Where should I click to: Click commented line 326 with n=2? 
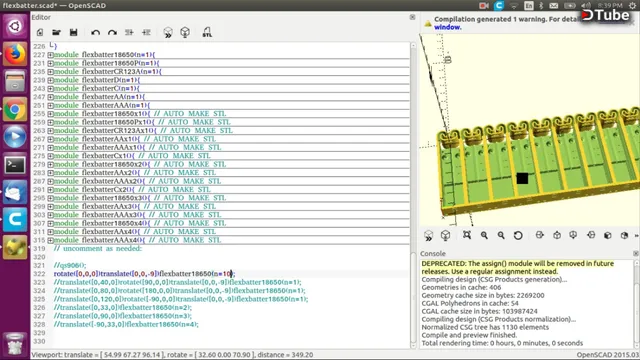(122, 307)
